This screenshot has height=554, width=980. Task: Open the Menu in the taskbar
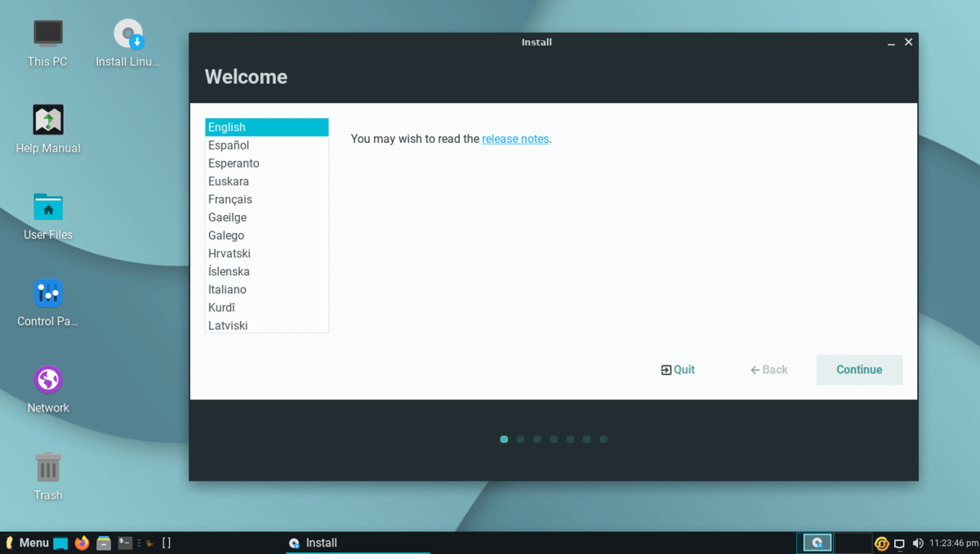(x=27, y=542)
